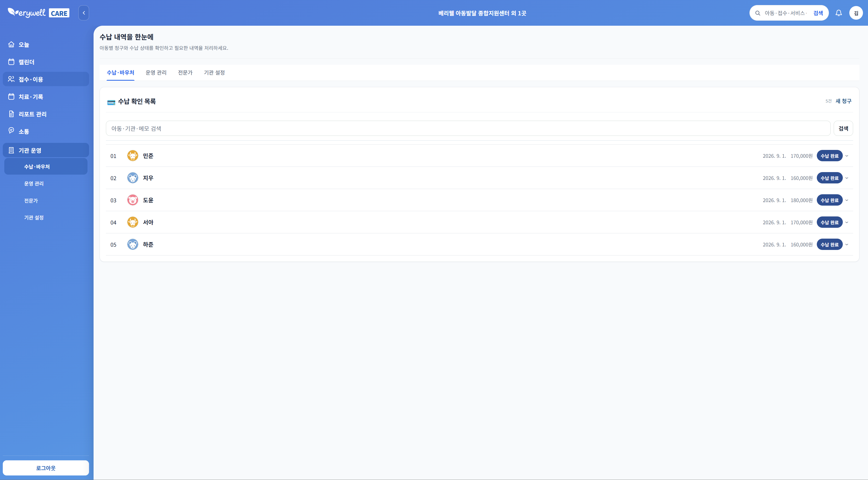Image resolution: width=868 pixels, height=480 pixels.
Task: Open 캘린더 in the sidebar
Action: click(x=46, y=61)
